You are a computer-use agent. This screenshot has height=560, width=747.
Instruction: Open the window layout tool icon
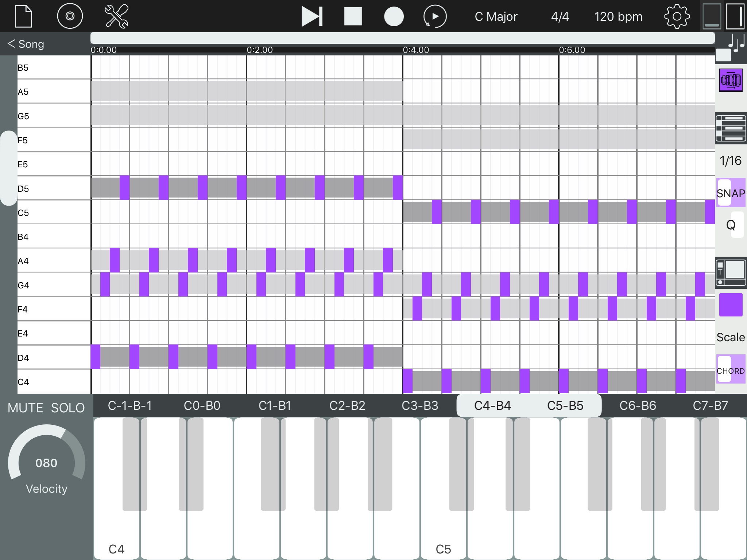(x=731, y=273)
